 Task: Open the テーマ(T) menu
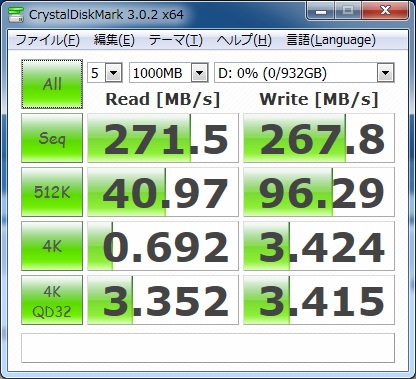point(176,40)
